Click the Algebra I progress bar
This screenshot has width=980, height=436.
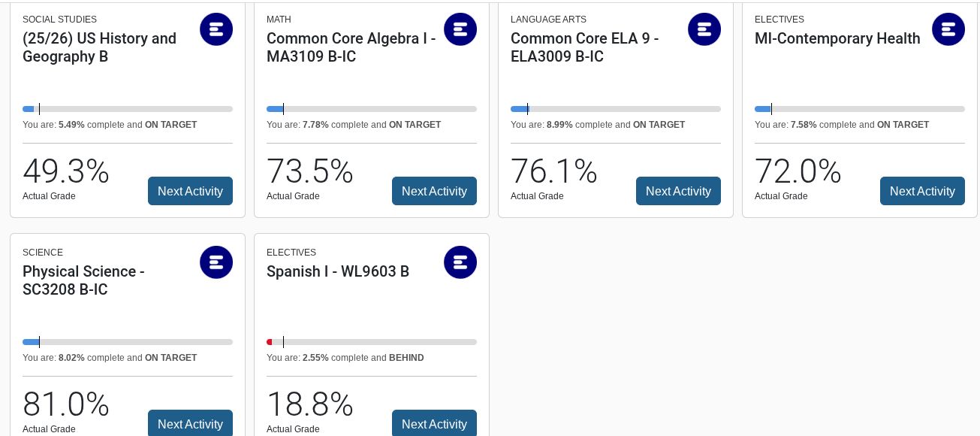[x=371, y=109]
